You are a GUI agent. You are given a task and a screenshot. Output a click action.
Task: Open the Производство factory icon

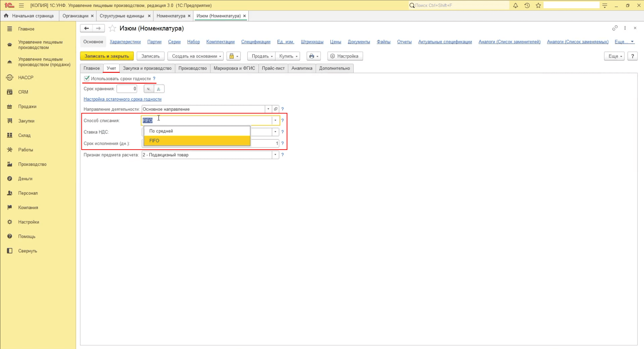click(x=10, y=164)
